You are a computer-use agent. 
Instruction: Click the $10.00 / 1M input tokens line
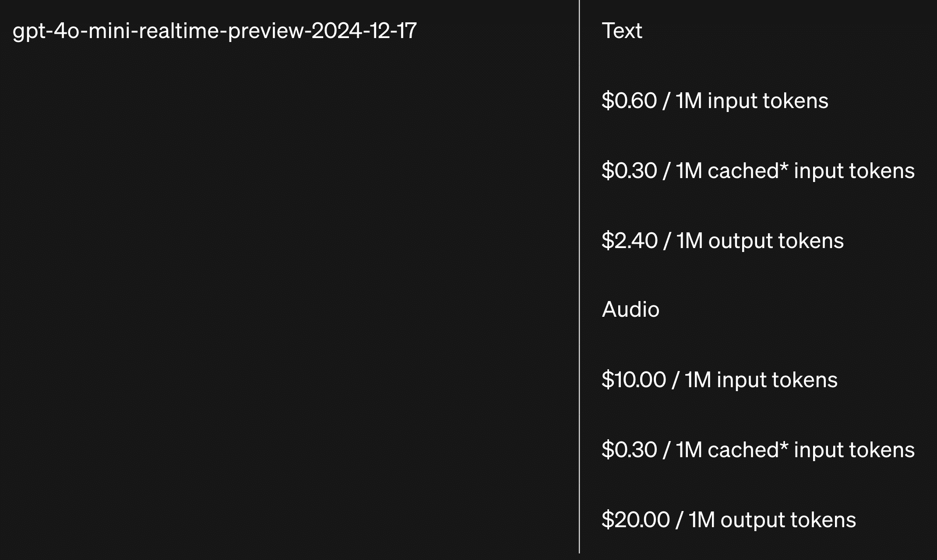[719, 380]
